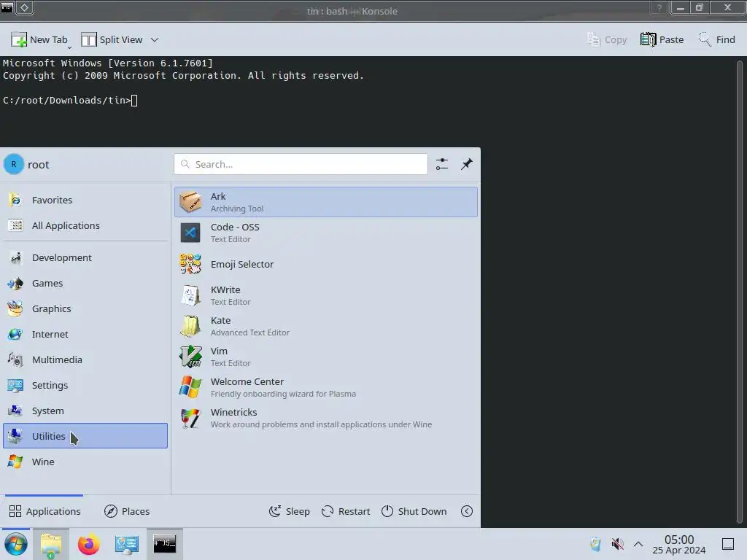Pin the application launcher open
The image size is (747, 560).
point(466,164)
